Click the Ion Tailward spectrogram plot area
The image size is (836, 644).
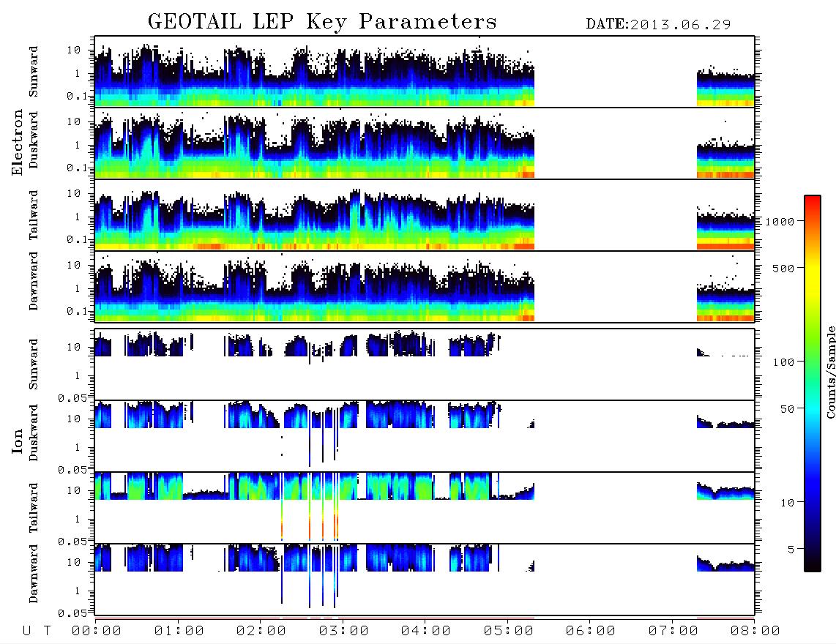pos(425,508)
